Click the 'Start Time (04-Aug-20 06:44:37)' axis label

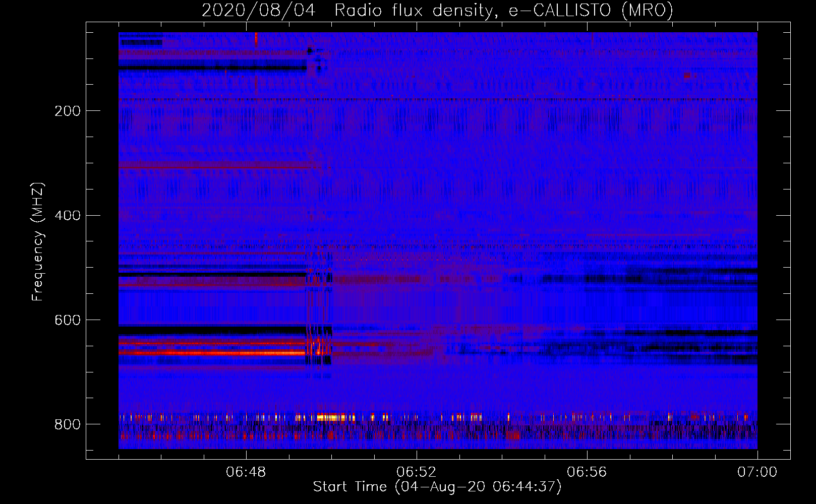coord(437,487)
